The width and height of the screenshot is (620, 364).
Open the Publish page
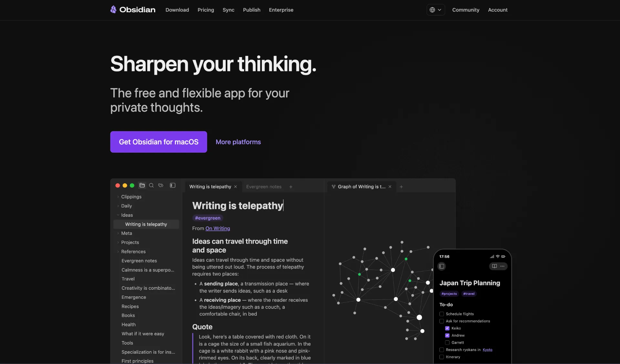(252, 10)
